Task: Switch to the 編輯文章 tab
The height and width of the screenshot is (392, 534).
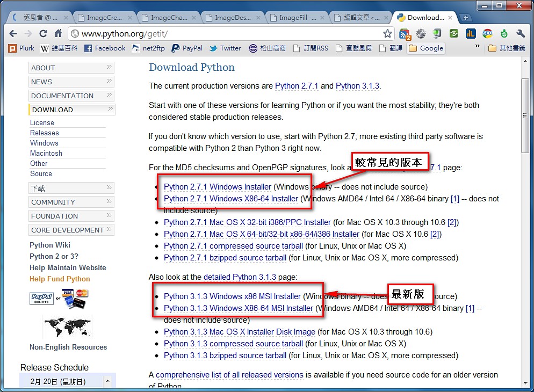Action: click(362, 18)
